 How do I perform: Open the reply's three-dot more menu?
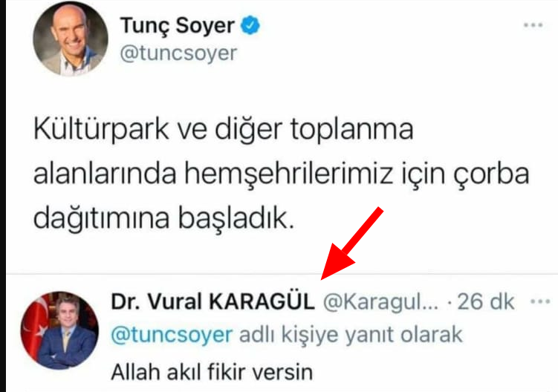[x=540, y=301]
